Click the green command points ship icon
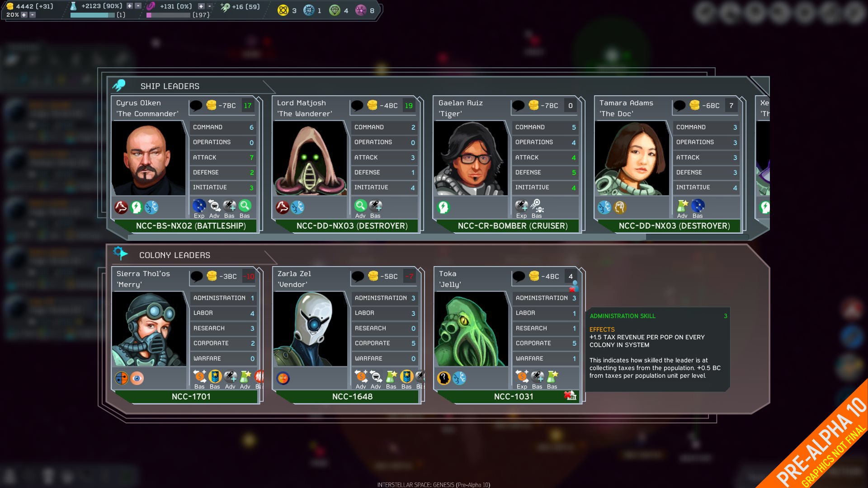 tap(225, 7)
